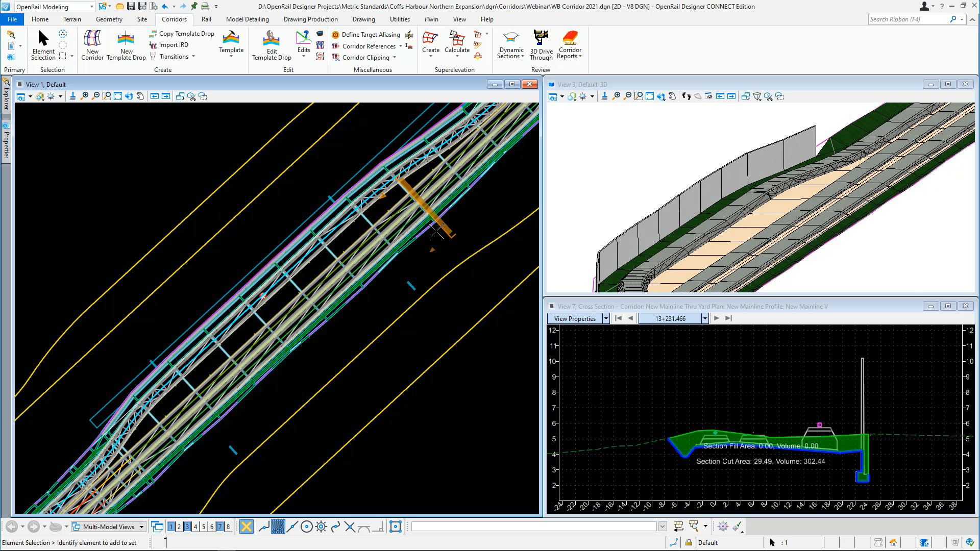Open the cross section station dropdown
980x551 pixels.
coord(704,318)
